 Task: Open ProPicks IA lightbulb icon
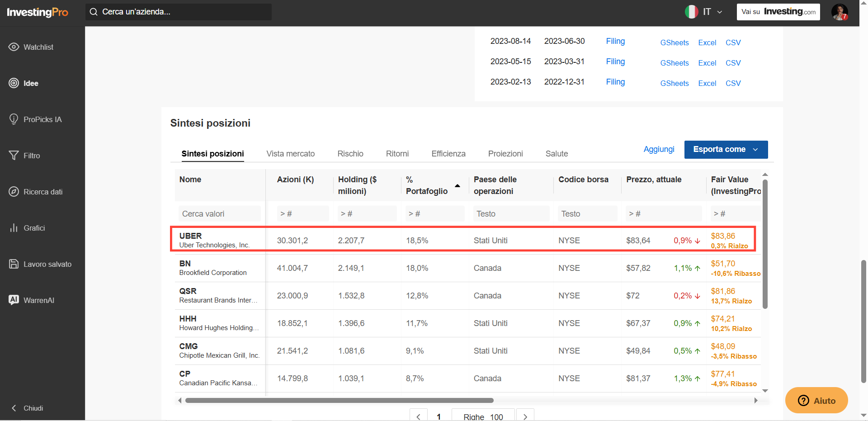click(14, 119)
